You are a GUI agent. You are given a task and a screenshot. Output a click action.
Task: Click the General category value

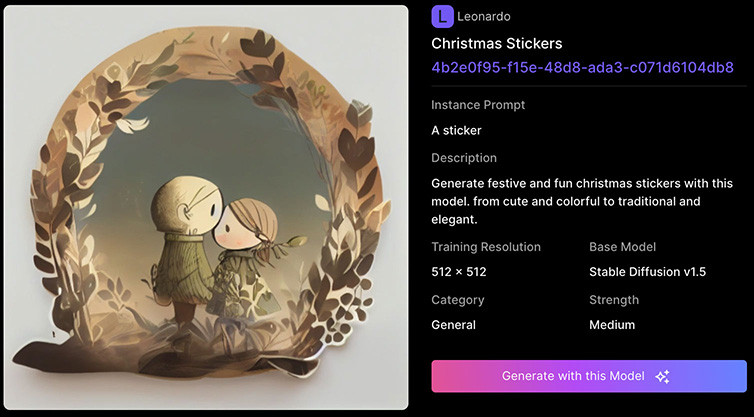click(x=453, y=325)
